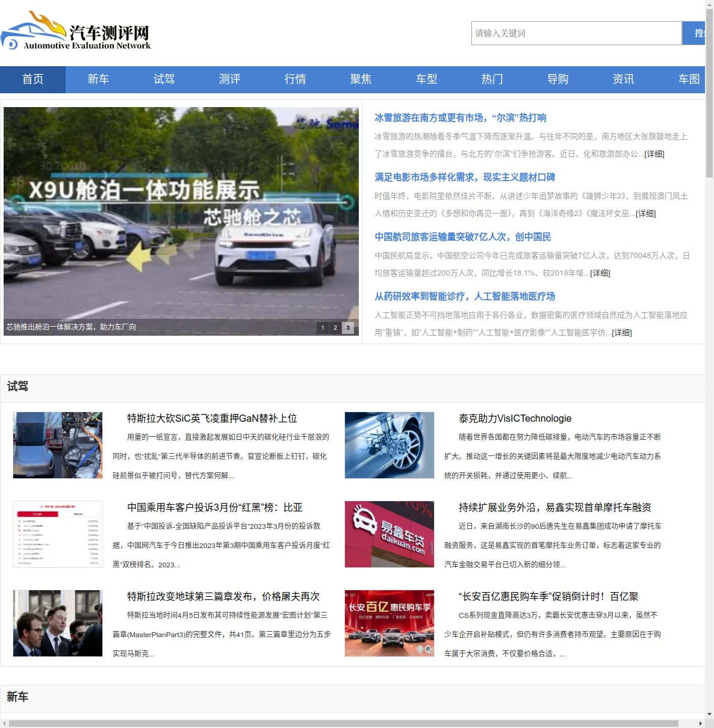The height and width of the screenshot is (728, 714).
Task: Focus the 请输入关键词 search field
Action: 576,33
